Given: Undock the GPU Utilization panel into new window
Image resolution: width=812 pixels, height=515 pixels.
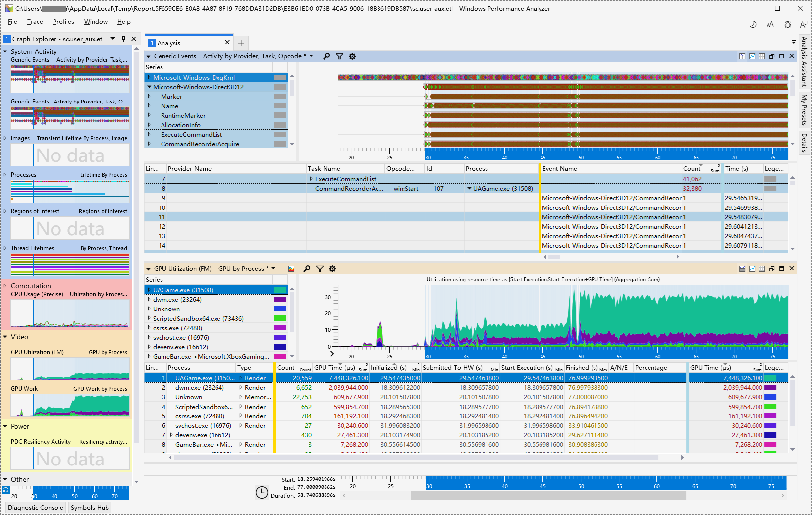Looking at the screenshot, I should tap(771, 269).
